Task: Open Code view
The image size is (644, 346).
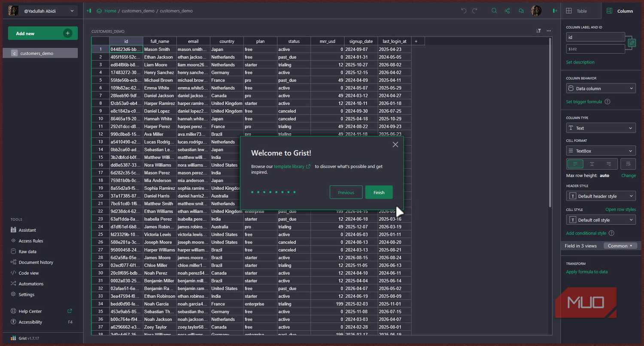Action: click(x=29, y=273)
